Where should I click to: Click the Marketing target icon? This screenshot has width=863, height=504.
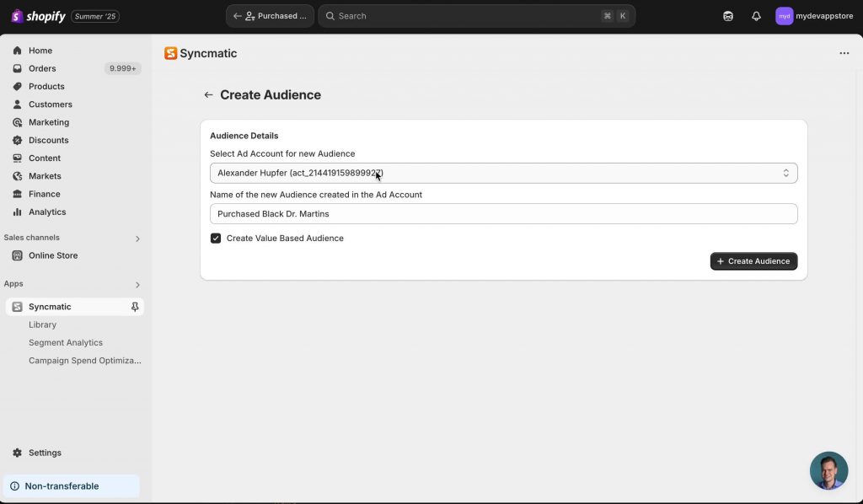[17, 122]
